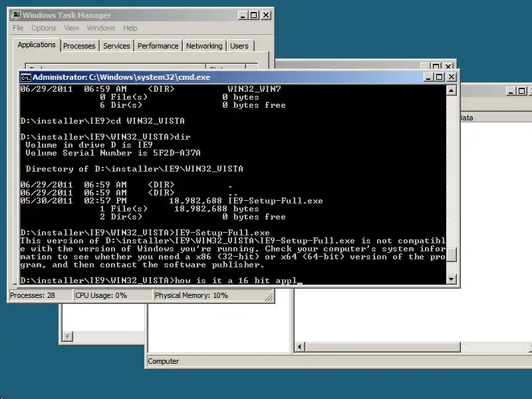Switch to the Performance tab
The width and height of the screenshot is (532, 399).
tap(158, 46)
